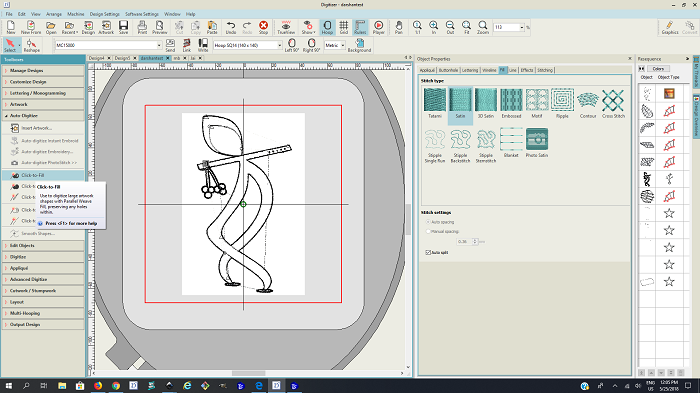Image resolution: width=700 pixels, height=393 pixels.
Task: Toggle the Auto split checkbox
Action: coord(428,252)
